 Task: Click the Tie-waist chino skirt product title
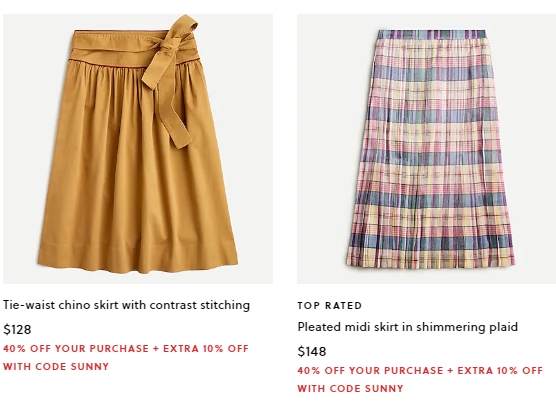coord(127,305)
